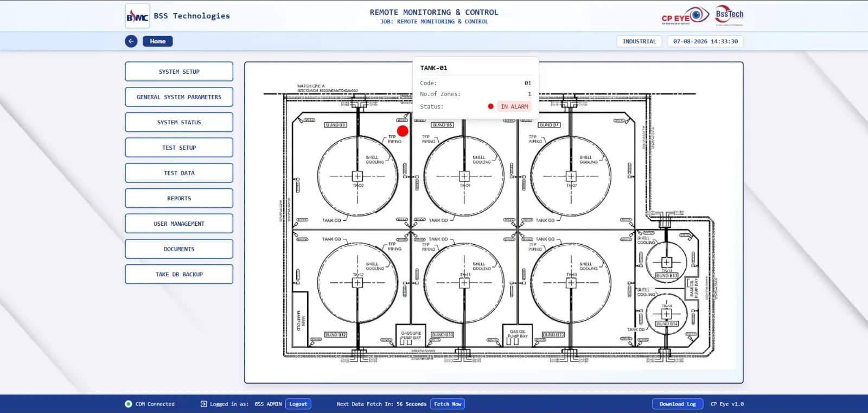Viewport: 868px width, 413px height.
Task: Click the Code value 01 in popup
Action: (528, 83)
